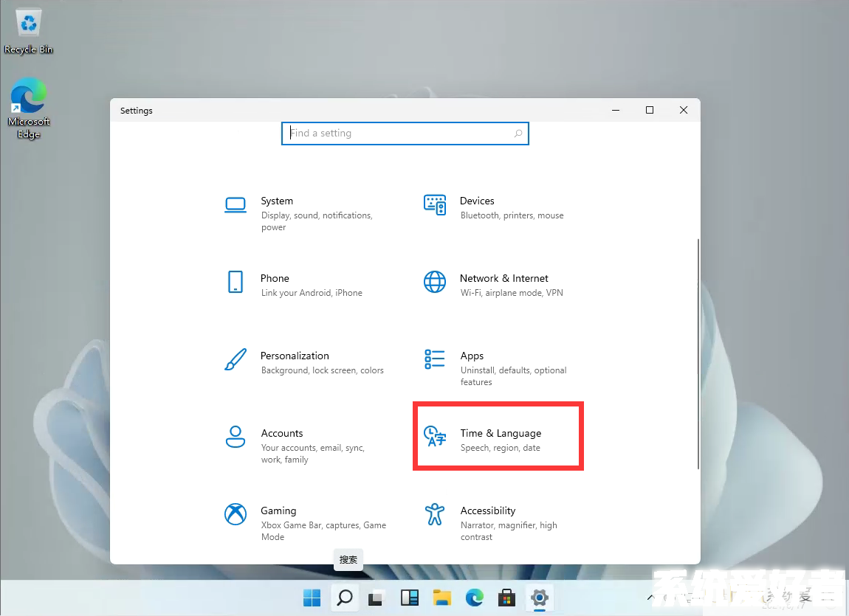849x616 pixels.
Task: Click the Phone settings icon
Action: tap(235, 282)
